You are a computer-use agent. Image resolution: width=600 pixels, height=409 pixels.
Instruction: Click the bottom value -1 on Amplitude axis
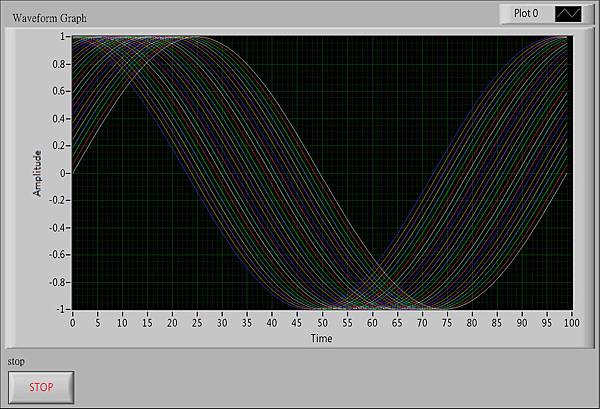[x=61, y=309]
